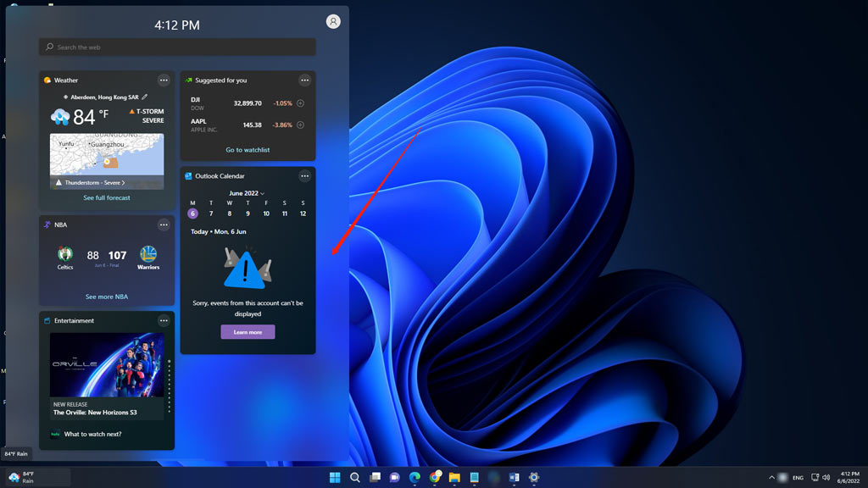Screen dimensions: 868x488
Task: Click the Boston Celtics team logo
Action: coord(65,255)
